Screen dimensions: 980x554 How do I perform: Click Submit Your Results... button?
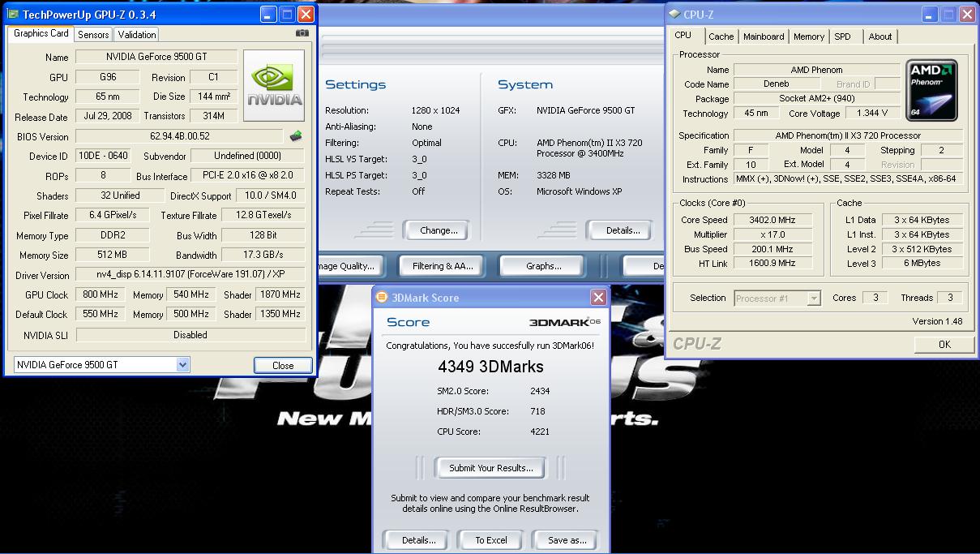[x=491, y=468]
